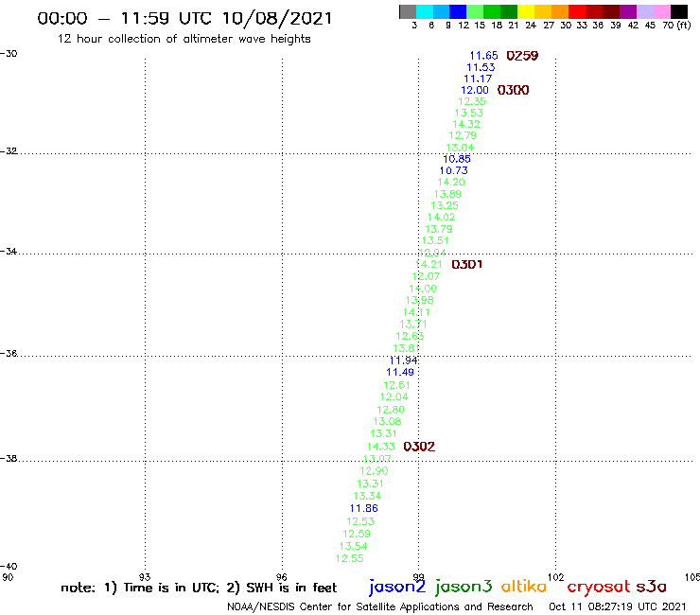The width and height of the screenshot is (700, 615).
Task: Click the purple swatch in the color scale
Action: point(628,11)
